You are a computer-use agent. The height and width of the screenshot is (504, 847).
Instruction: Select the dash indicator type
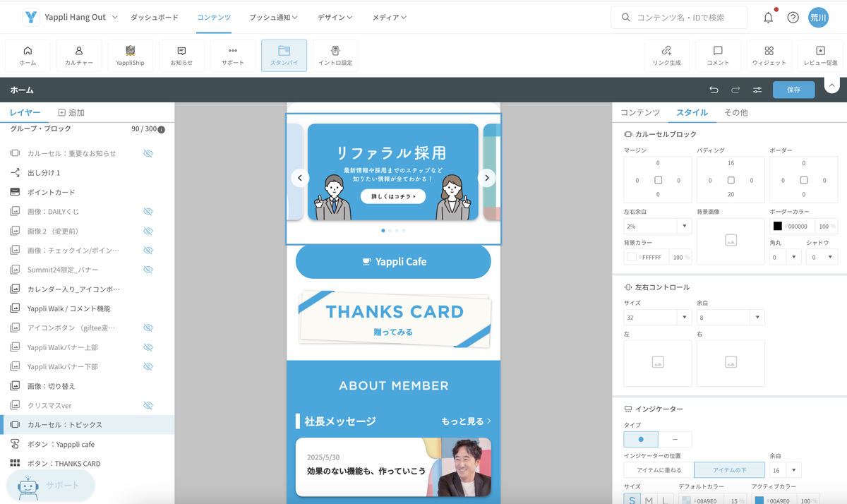(x=675, y=439)
